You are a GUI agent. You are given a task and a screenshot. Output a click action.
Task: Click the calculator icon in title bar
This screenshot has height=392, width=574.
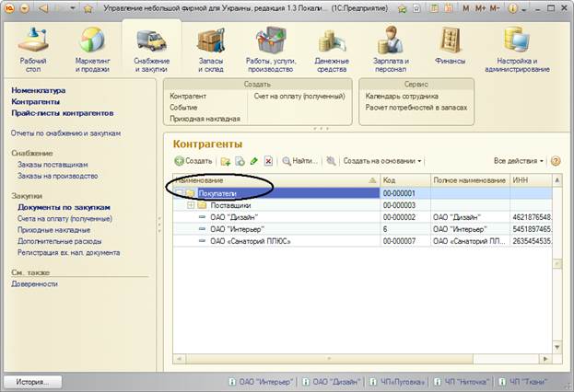pyautogui.click(x=434, y=8)
